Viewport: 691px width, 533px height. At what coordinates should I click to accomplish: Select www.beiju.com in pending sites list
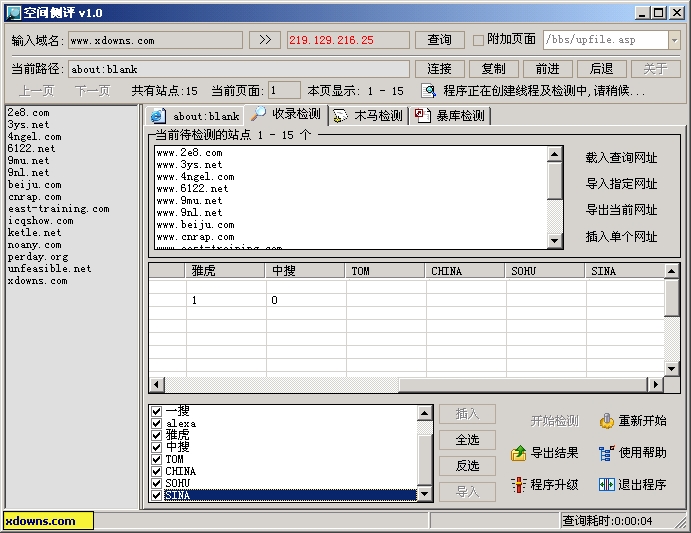click(196, 225)
